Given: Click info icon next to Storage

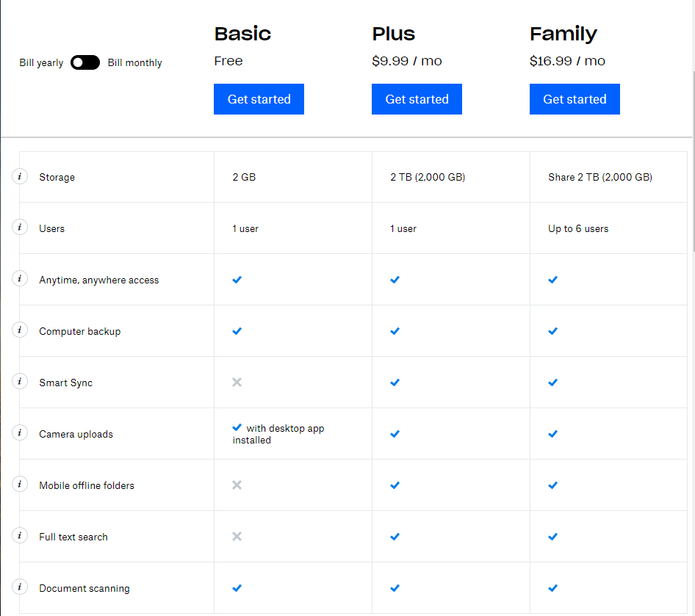Looking at the screenshot, I should [20, 177].
